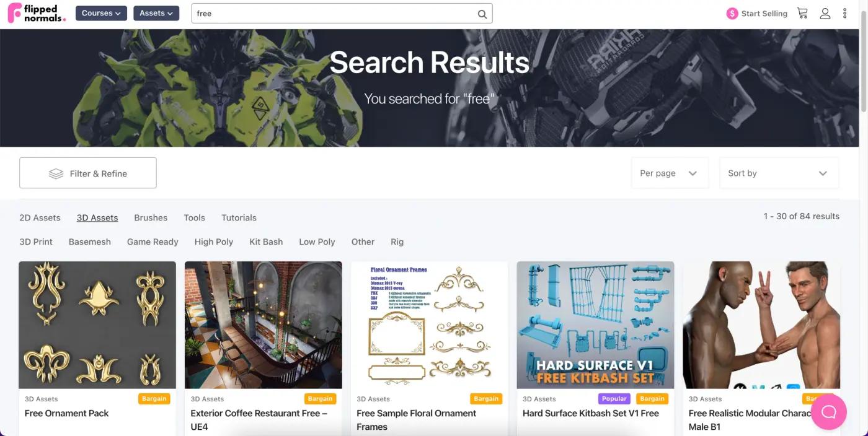This screenshot has height=436, width=868.
Task: Open the shopping cart
Action: [x=802, y=13]
